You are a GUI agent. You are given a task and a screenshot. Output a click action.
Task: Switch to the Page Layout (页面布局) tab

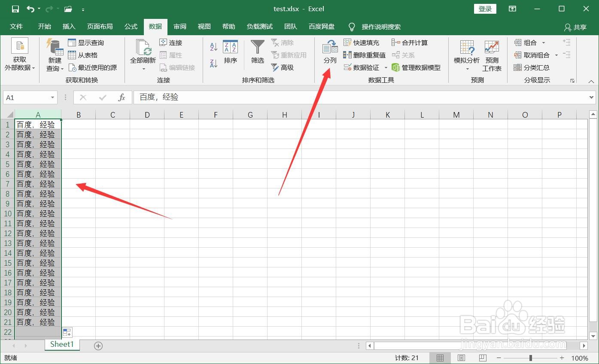click(x=100, y=27)
